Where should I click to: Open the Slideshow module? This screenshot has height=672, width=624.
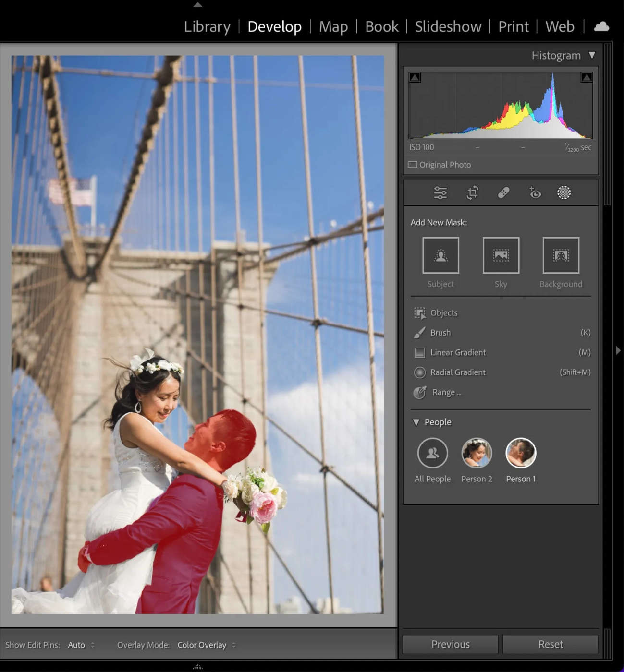pos(447,26)
